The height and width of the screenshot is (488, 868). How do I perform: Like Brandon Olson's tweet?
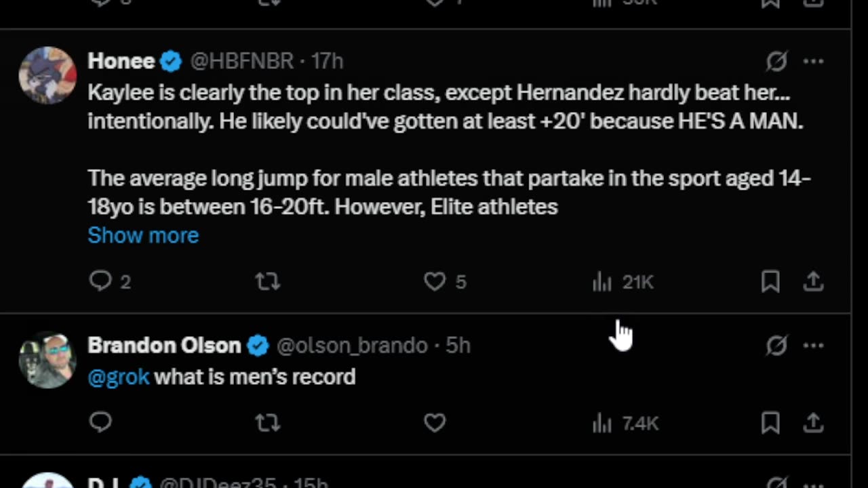click(435, 423)
